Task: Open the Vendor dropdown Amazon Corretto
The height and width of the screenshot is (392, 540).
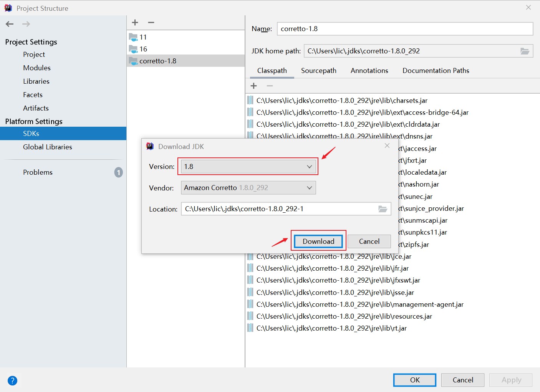Action: (248, 188)
